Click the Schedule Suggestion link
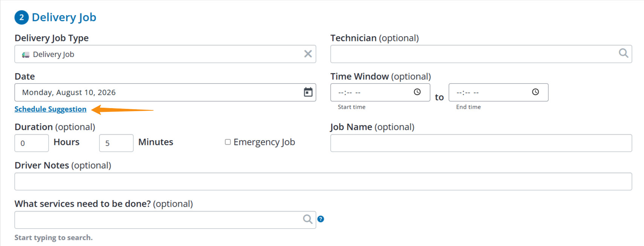Screen dimensions: 644x246 50,109
